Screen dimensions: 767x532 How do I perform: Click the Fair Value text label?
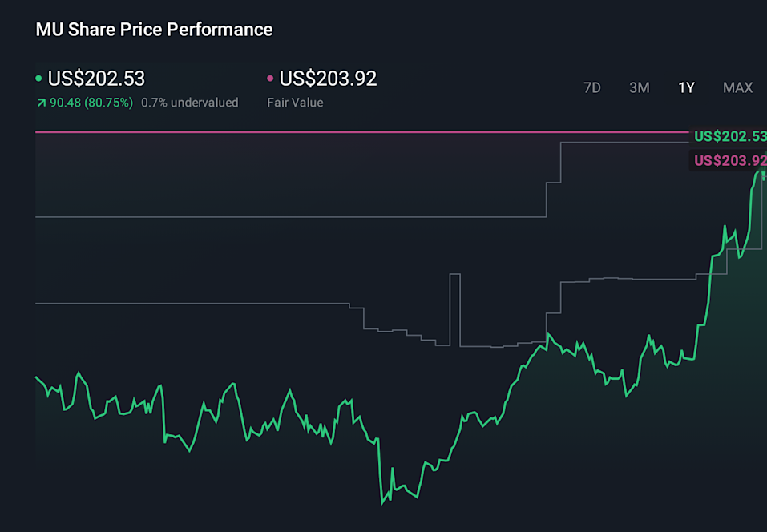[295, 103]
